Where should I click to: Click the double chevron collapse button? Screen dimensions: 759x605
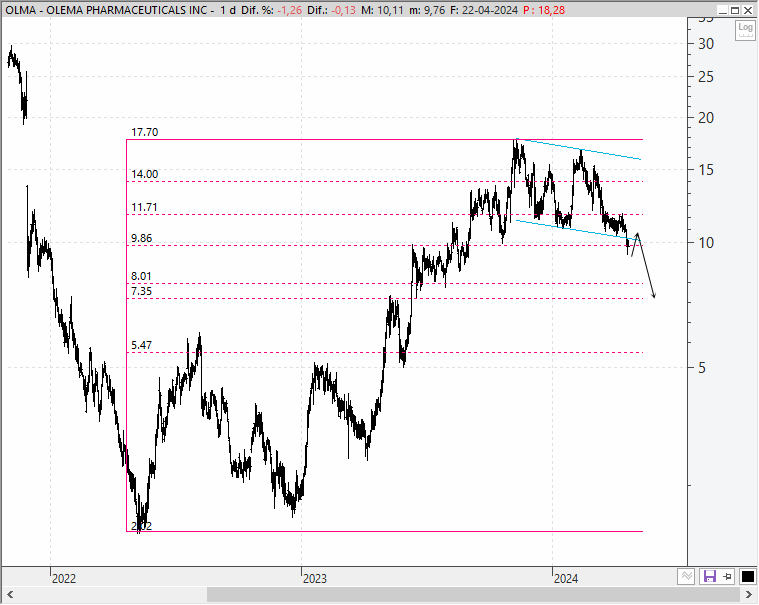point(686,576)
